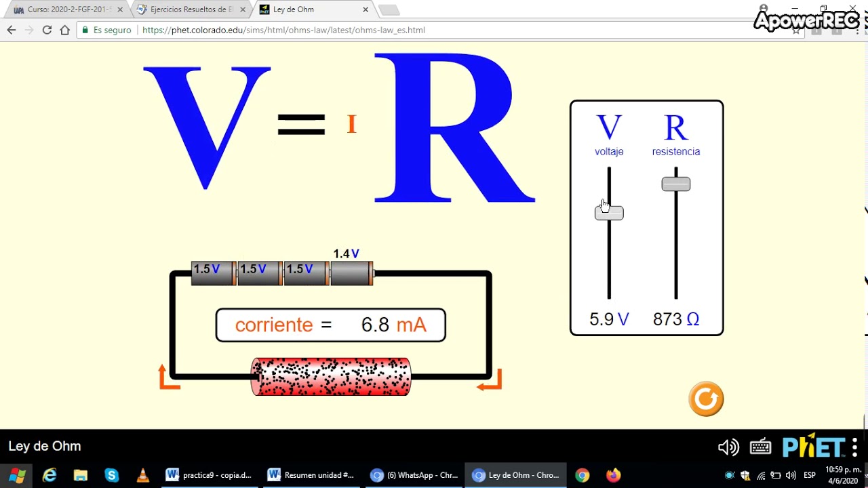The image size is (868, 488).
Task: Click the Es seguro site info padlock
Action: tap(106, 30)
